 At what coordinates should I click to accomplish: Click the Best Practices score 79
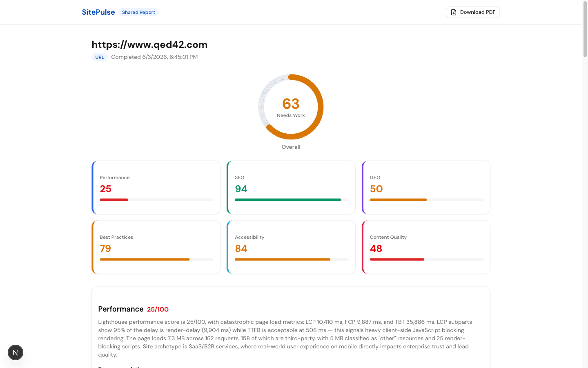click(x=105, y=249)
